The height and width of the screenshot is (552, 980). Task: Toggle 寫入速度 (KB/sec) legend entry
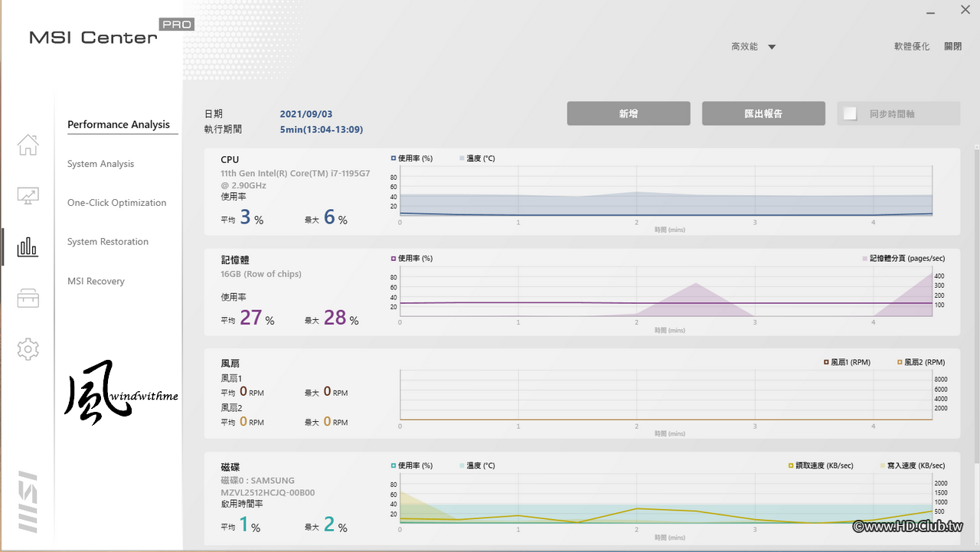(913, 465)
